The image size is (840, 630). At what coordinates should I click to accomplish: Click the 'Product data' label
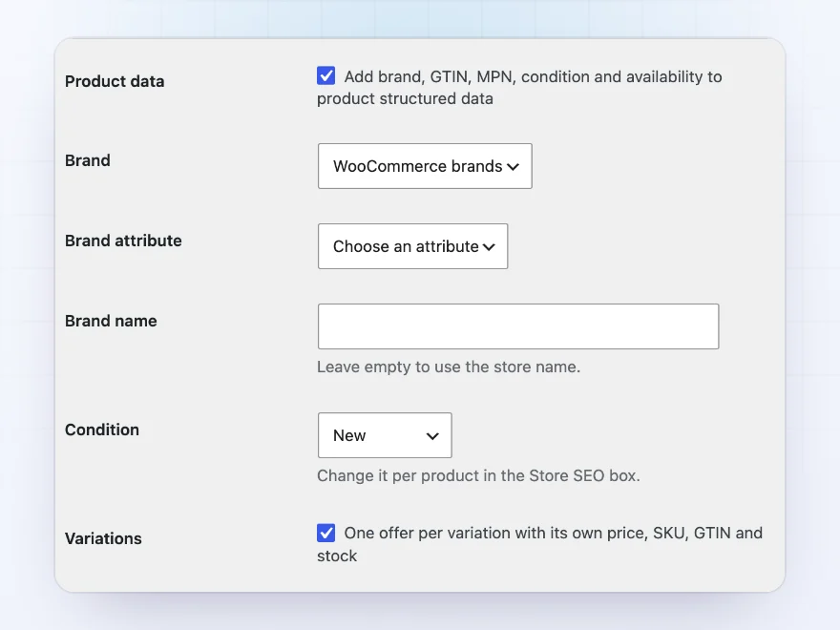[115, 81]
